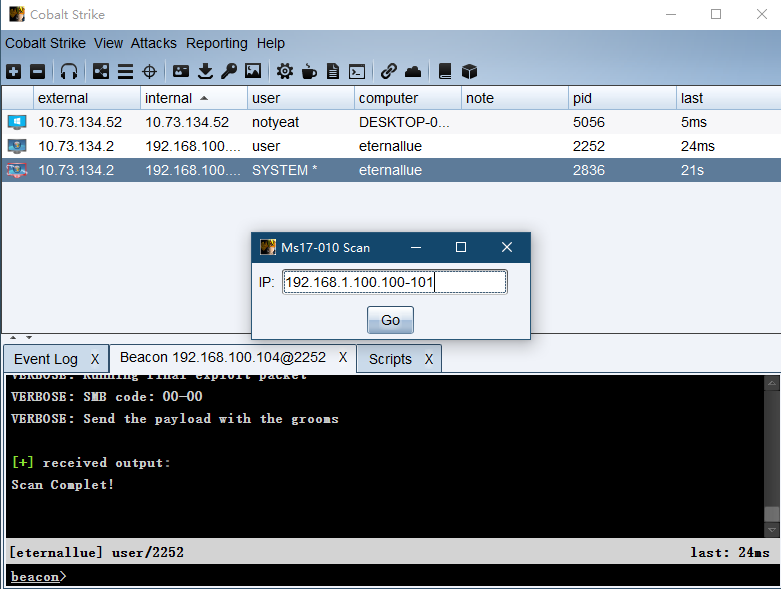Open Screenshots via the picture icon

253,72
